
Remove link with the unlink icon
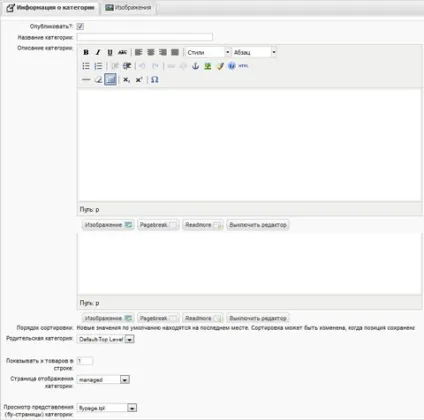pyautogui.click(x=183, y=66)
